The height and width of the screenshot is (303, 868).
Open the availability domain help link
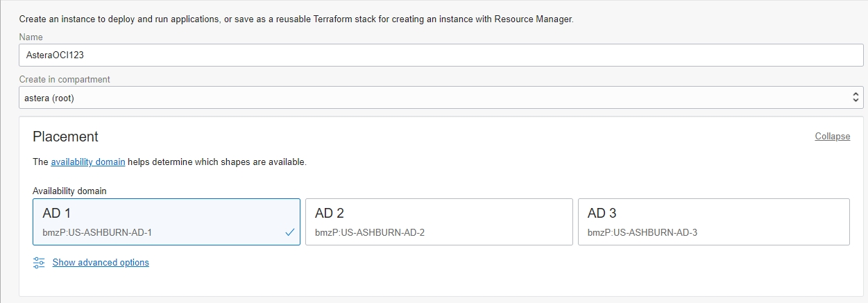88,162
